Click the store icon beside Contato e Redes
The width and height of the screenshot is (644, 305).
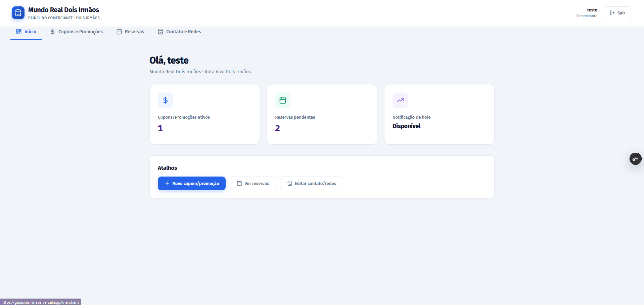click(x=160, y=32)
